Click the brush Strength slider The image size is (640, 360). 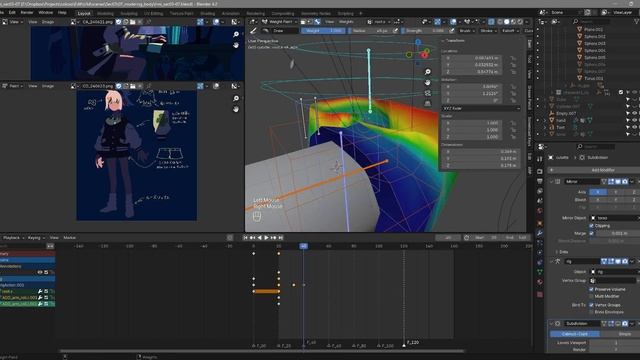(x=425, y=31)
